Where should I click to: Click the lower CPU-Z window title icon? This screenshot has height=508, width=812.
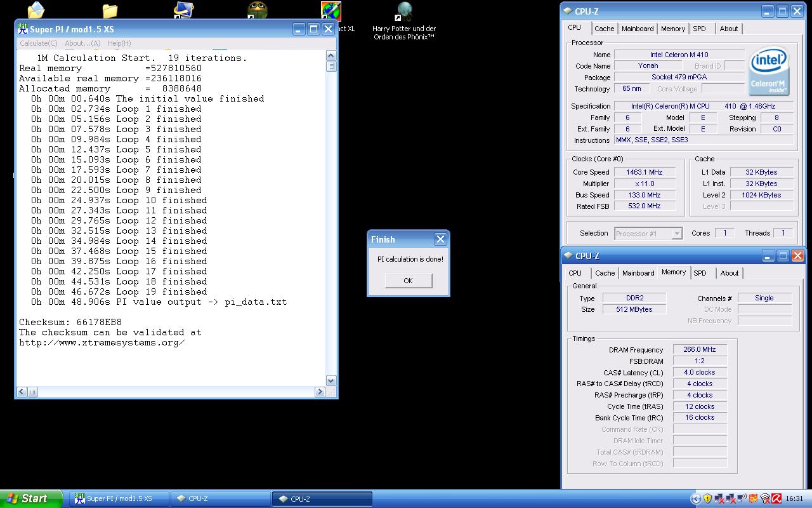tap(568, 256)
